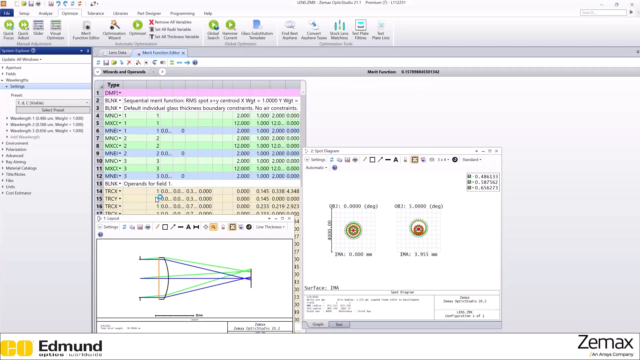
Task: Open the Merit Function Editor from ribbon
Action: click(x=86, y=30)
